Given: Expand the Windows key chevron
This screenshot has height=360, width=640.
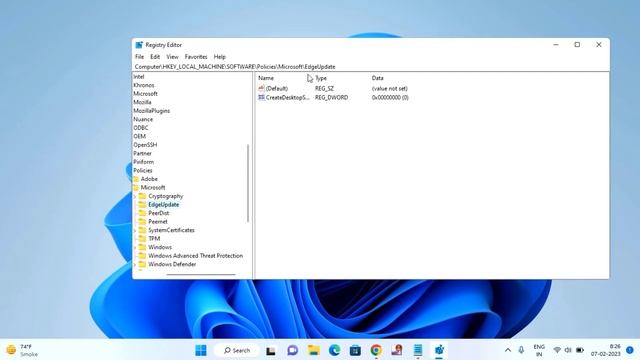Looking at the screenshot, I should (x=135, y=248).
